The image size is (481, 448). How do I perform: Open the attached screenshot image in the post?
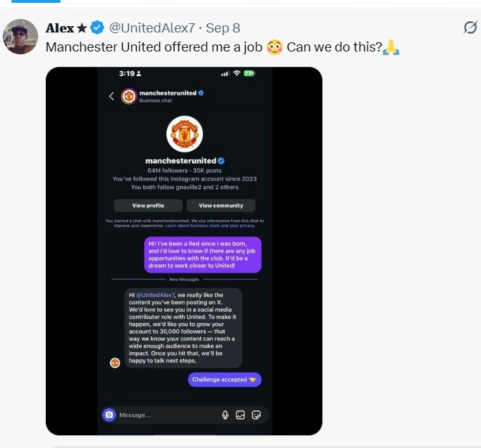184,250
